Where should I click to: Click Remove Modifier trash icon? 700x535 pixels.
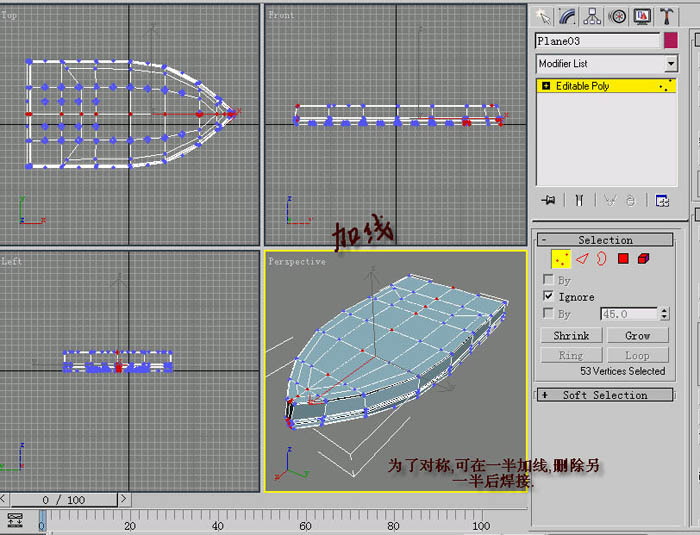pyautogui.click(x=630, y=201)
